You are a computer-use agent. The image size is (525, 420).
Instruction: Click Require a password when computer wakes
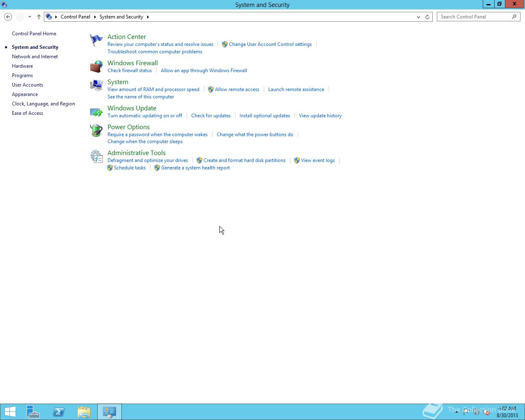click(157, 135)
